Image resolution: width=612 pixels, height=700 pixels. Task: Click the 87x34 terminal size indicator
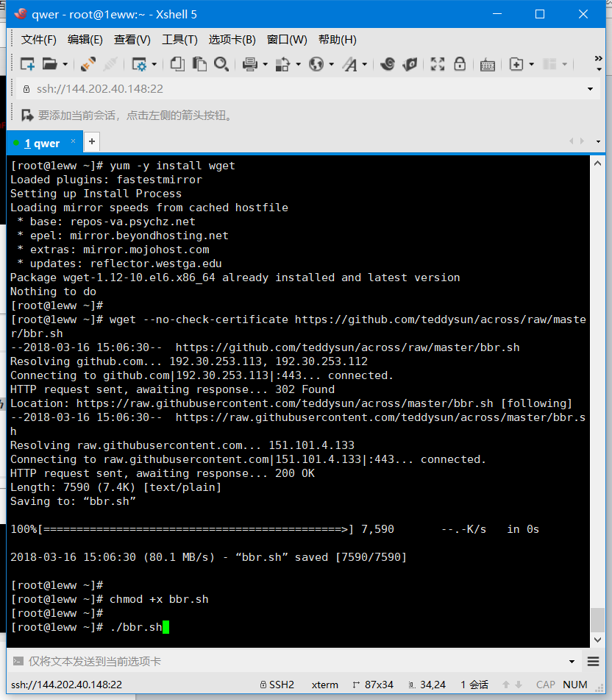coord(373,685)
